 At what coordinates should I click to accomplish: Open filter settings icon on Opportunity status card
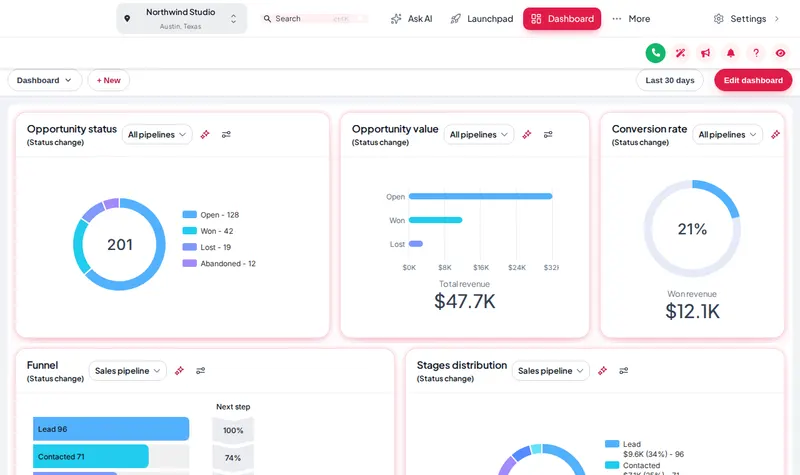click(226, 134)
